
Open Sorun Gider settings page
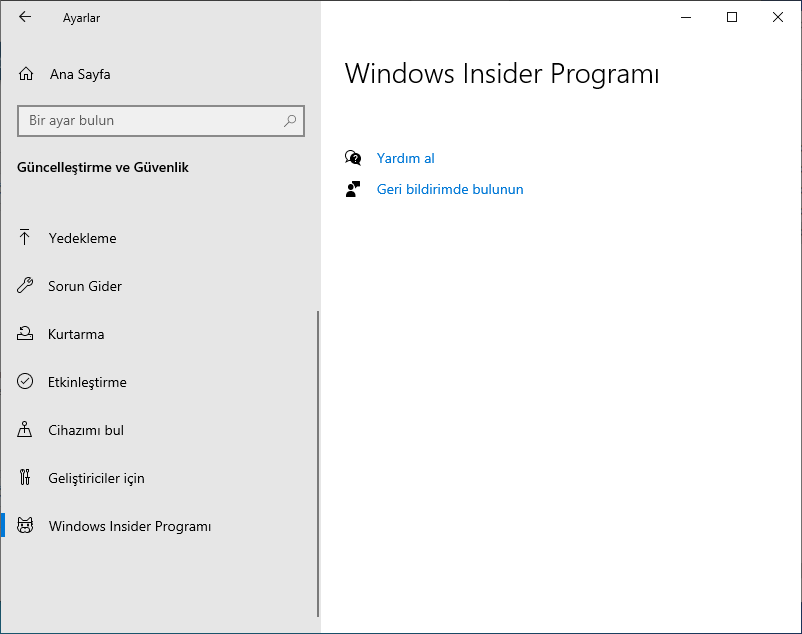tap(159, 286)
